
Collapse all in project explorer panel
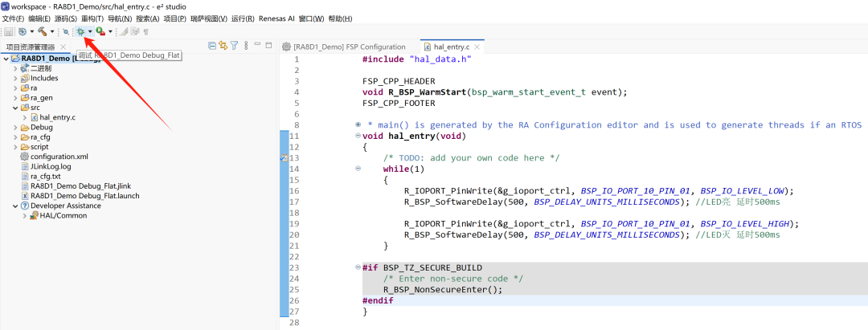[x=212, y=45]
